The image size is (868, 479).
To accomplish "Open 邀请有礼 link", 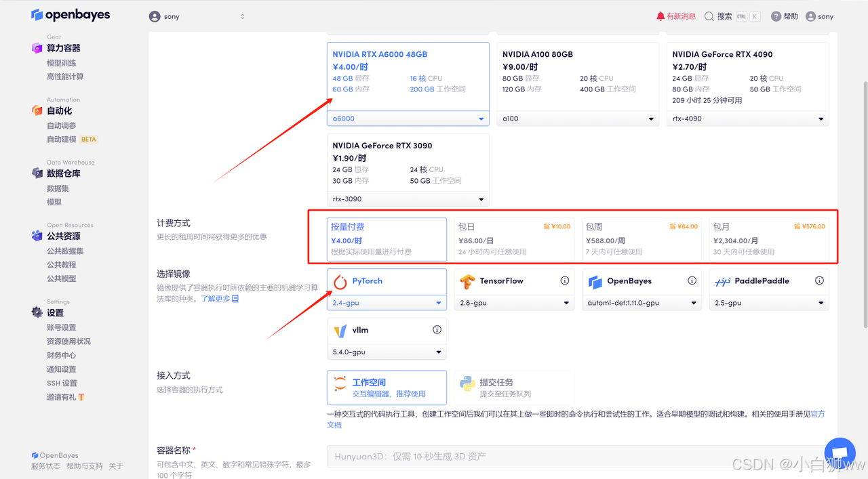I will point(66,397).
